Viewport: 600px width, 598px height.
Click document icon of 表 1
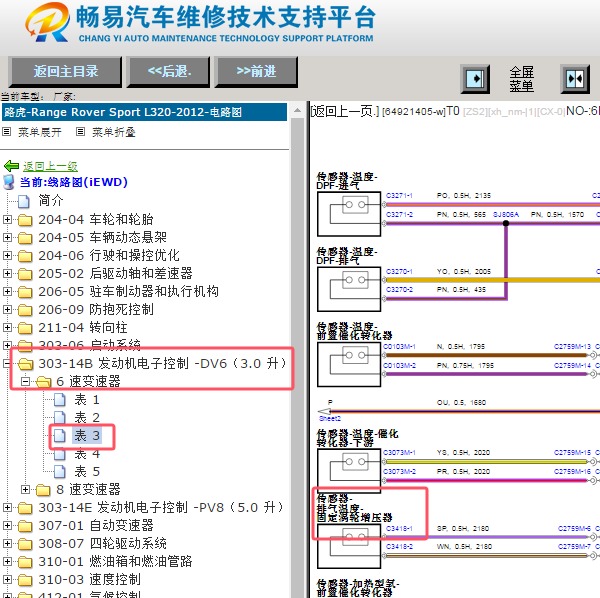point(60,399)
